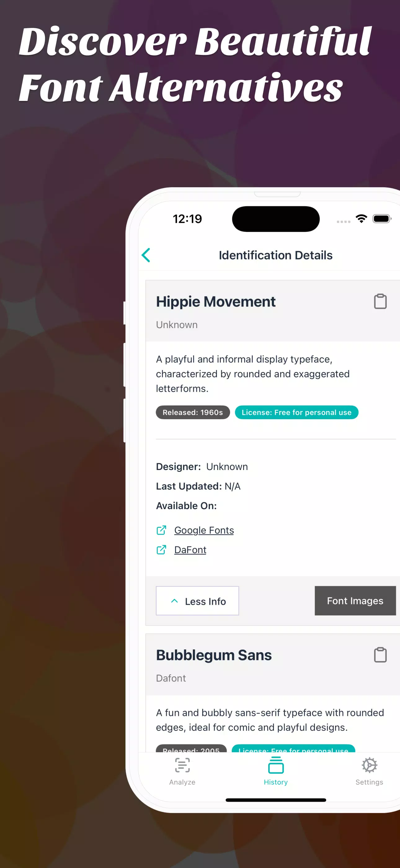400x868 pixels.
Task: Tap the Bubblegum Sans card title
Action: (214, 655)
